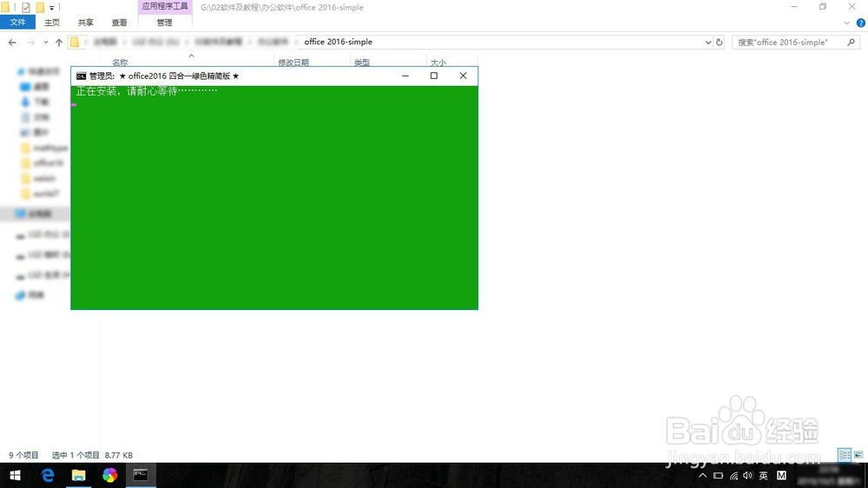
Task: Open console window system menu icon
Action: 82,76
